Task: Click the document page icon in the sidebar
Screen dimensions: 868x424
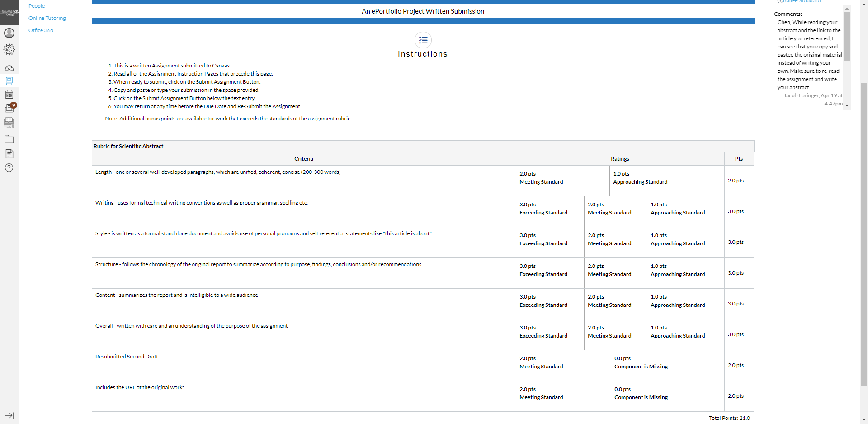Action: [x=9, y=154]
